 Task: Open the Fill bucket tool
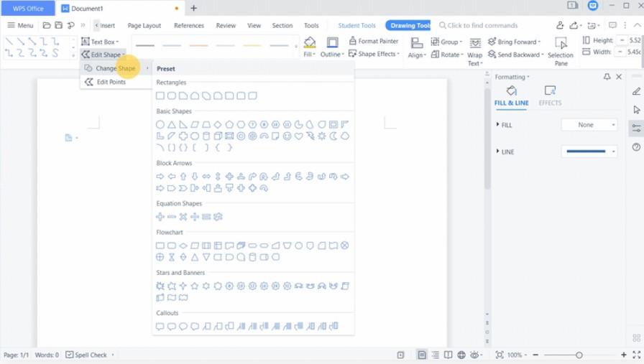(x=309, y=42)
